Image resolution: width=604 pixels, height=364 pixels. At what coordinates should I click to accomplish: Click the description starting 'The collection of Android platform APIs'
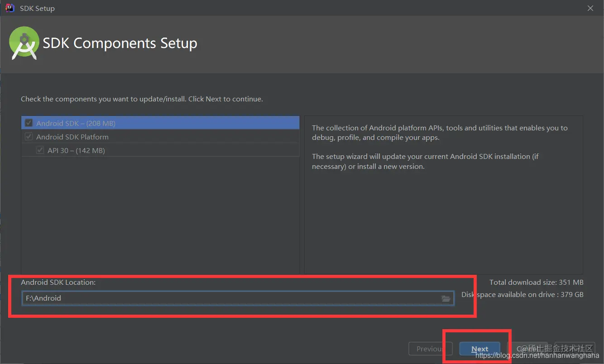440,133
